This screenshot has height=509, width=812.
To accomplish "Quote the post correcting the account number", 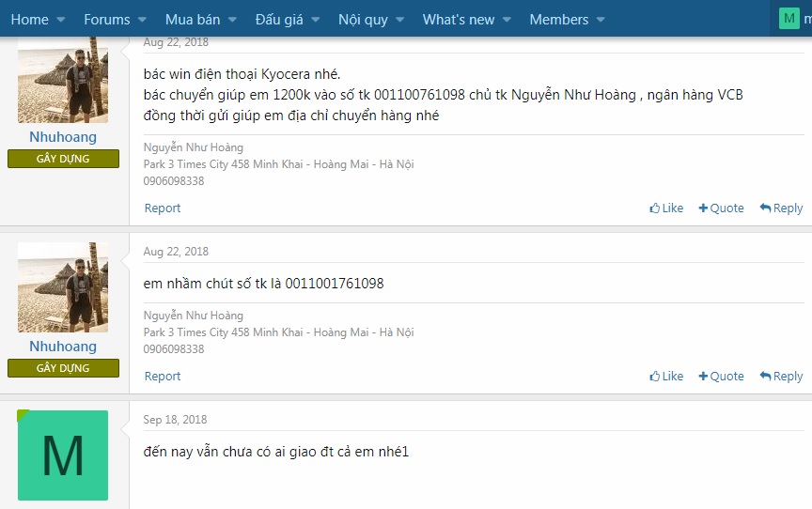I will [721, 377].
